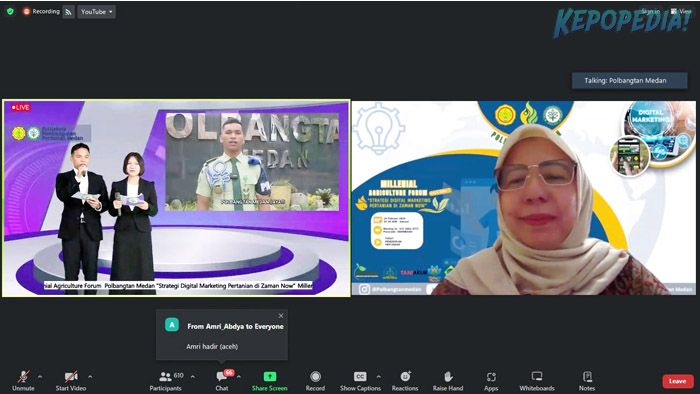
Task: Click the red Recording indicator
Action: 41,12
